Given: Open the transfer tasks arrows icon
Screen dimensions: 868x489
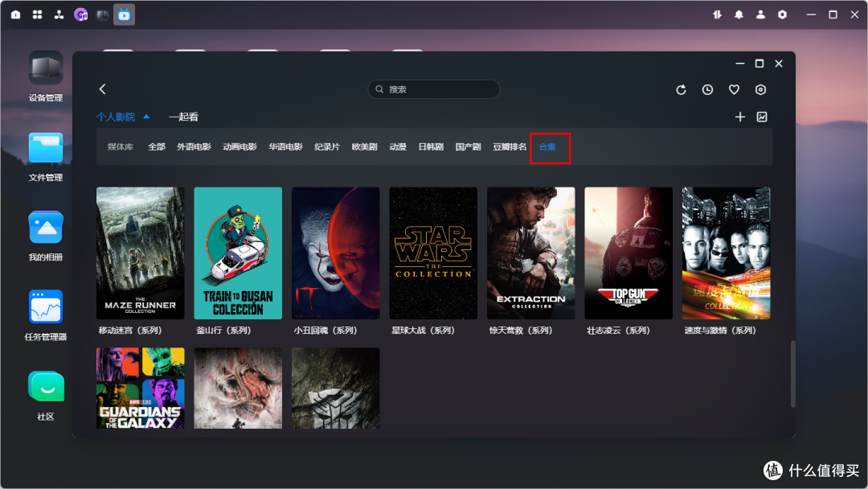Looking at the screenshot, I should (x=717, y=15).
